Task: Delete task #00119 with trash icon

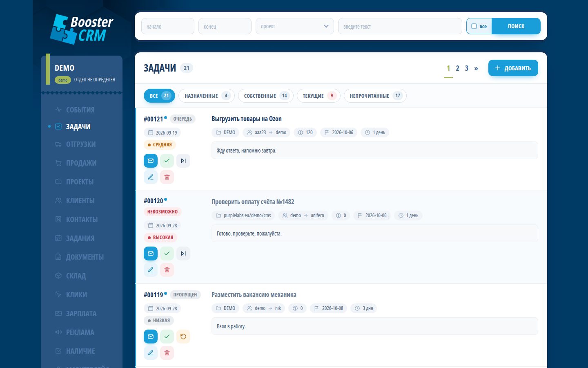Action: point(167,353)
